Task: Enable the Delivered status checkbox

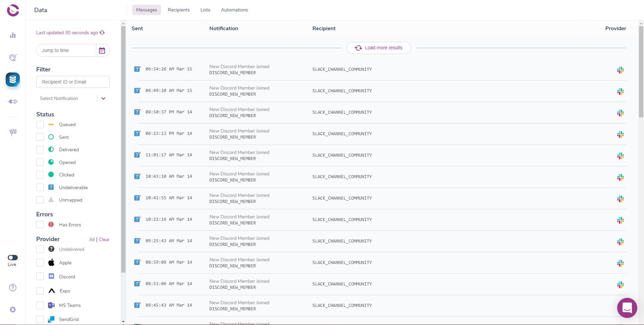Action: pos(40,149)
